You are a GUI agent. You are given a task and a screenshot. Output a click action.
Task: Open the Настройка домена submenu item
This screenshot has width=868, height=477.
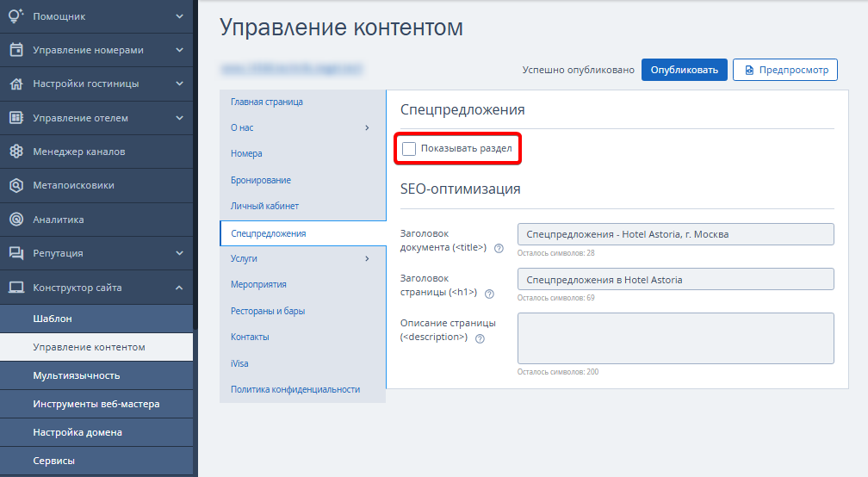(96, 432)
